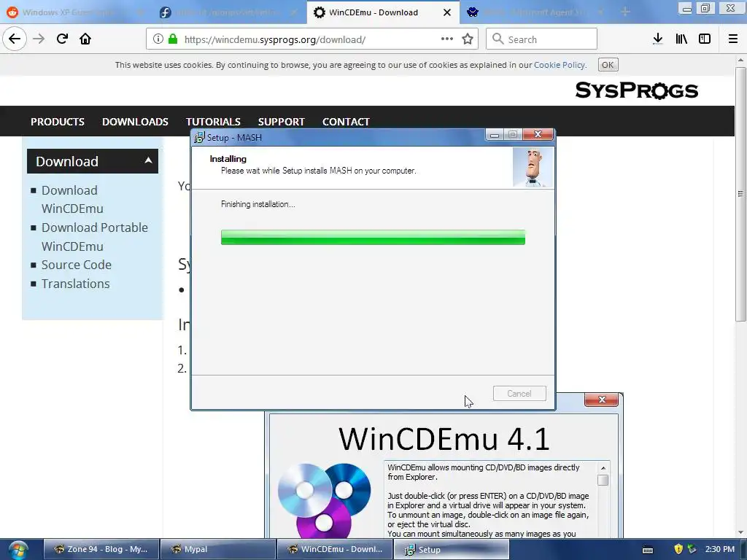Click into the browser Search field
Viewport: 747px width, 560px height.
point(542,39)
